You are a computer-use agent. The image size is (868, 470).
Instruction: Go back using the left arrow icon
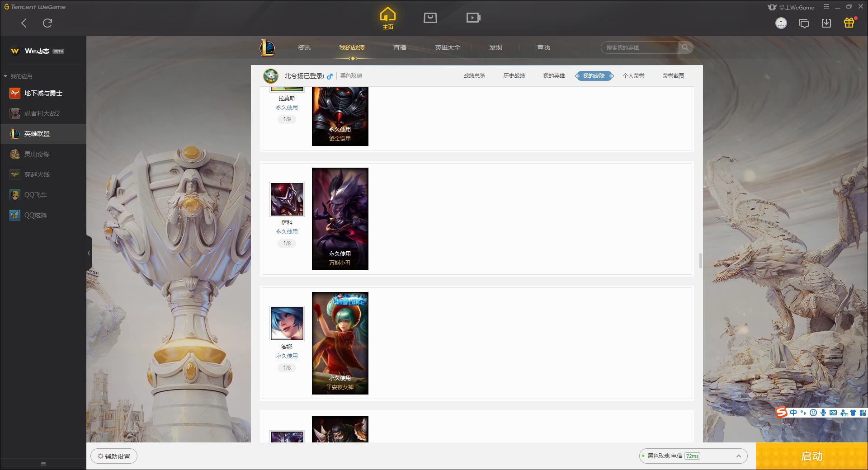24,23
